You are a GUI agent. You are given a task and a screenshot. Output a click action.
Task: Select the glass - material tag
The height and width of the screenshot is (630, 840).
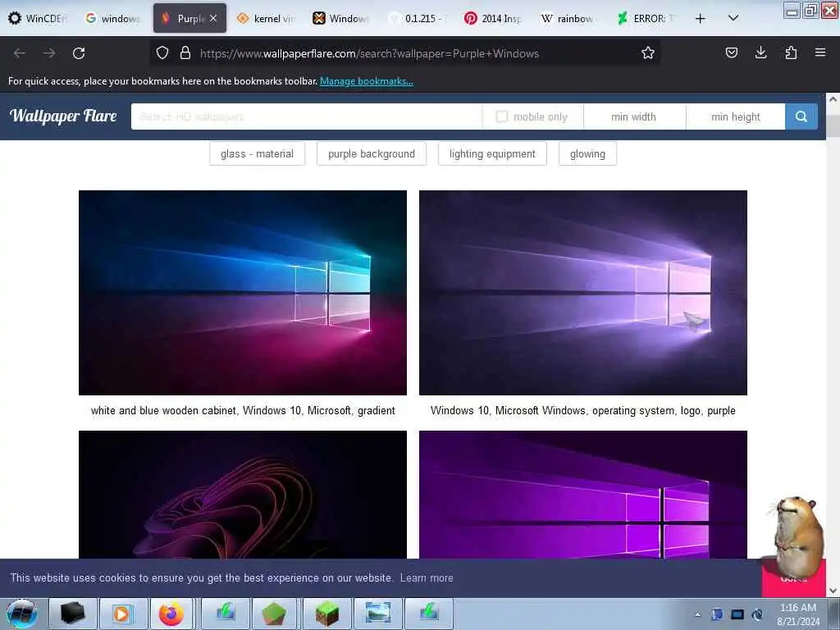pyautogui.click(x=257, y=153)
